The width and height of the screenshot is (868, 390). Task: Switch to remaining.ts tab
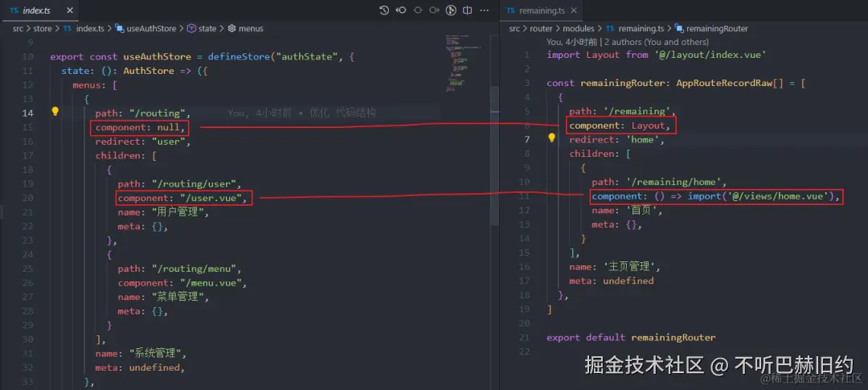pyautogui.click(x=540, y=10)
